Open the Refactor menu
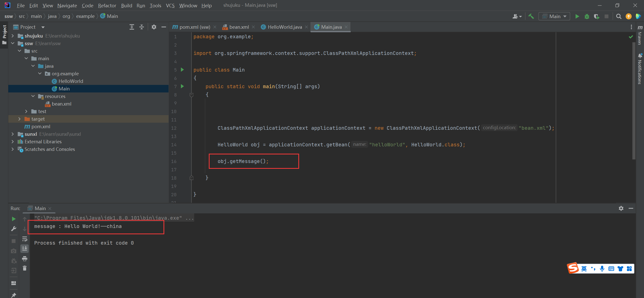The image size is (644, 298). click(x=107, y=5)
